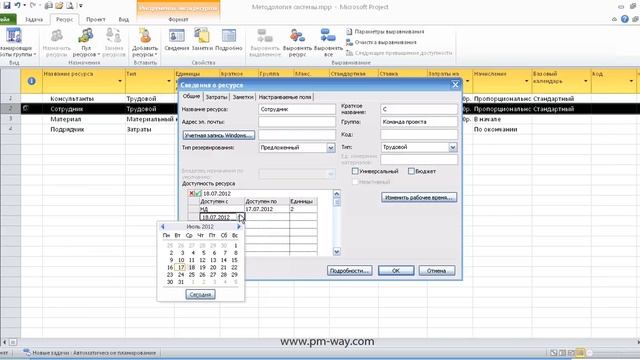640x360 pixels.
Task: Open Accrue column filter dropdown
Action: (x=526, y=81)
